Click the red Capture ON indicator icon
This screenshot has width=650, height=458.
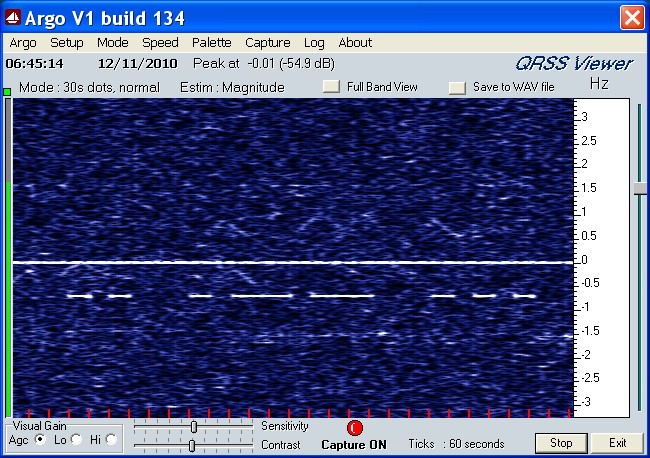[x=354, y=428]
